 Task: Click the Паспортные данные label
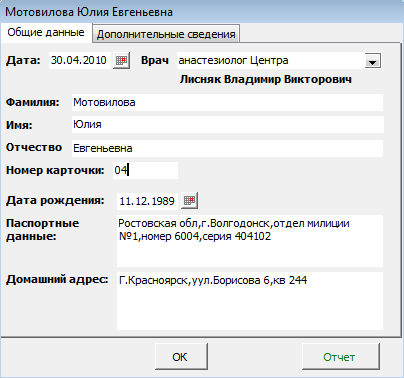coord(43,230)
